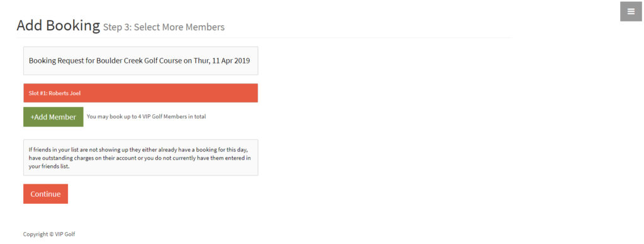Click the Thur, 11 Apr 2019 date text

coord(222,61)
